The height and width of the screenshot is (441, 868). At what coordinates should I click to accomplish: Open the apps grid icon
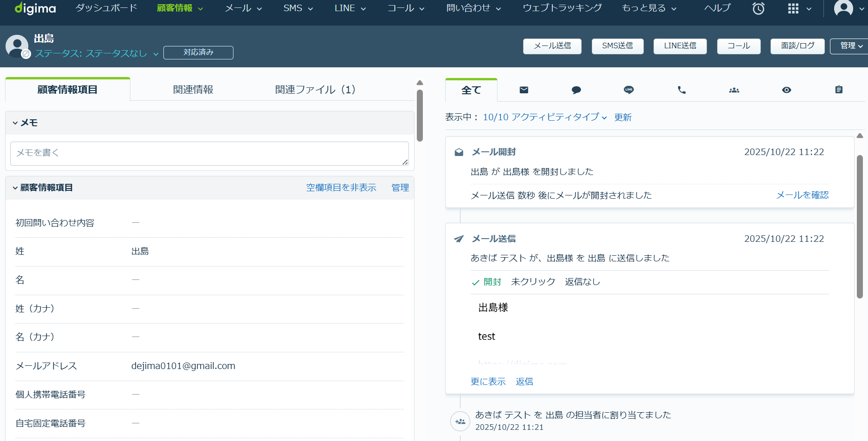pos(793,8)
